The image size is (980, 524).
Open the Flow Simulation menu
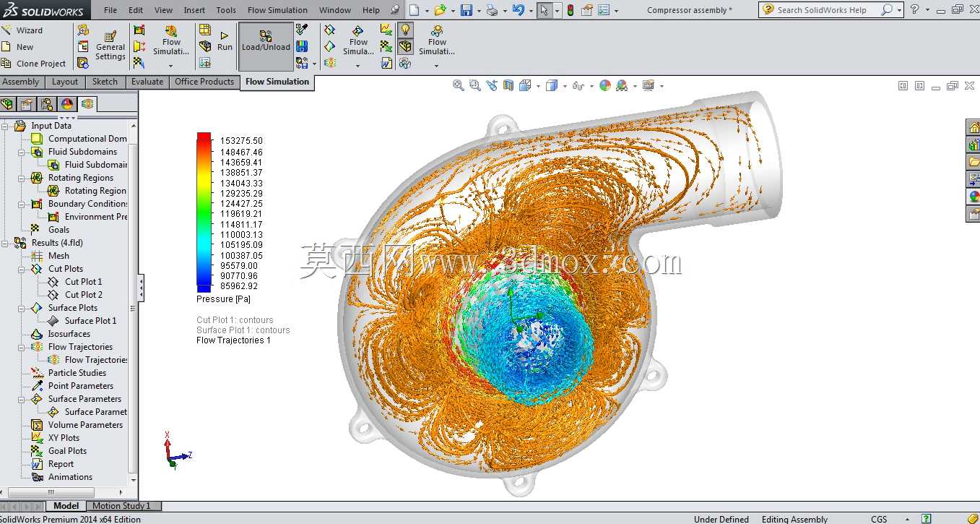tap(277, 10)
